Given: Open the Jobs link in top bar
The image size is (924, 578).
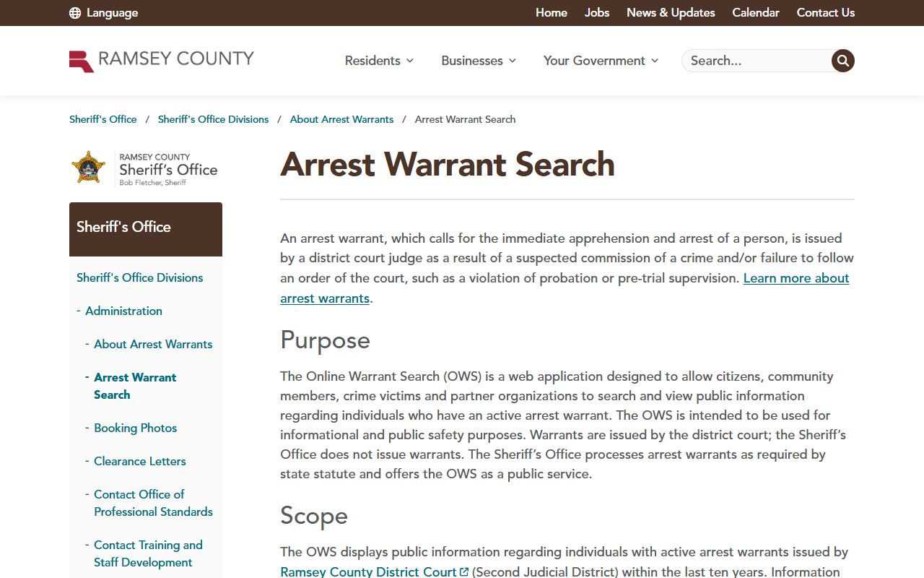Looking at the screenshot, I should click(x=597, y=13).
